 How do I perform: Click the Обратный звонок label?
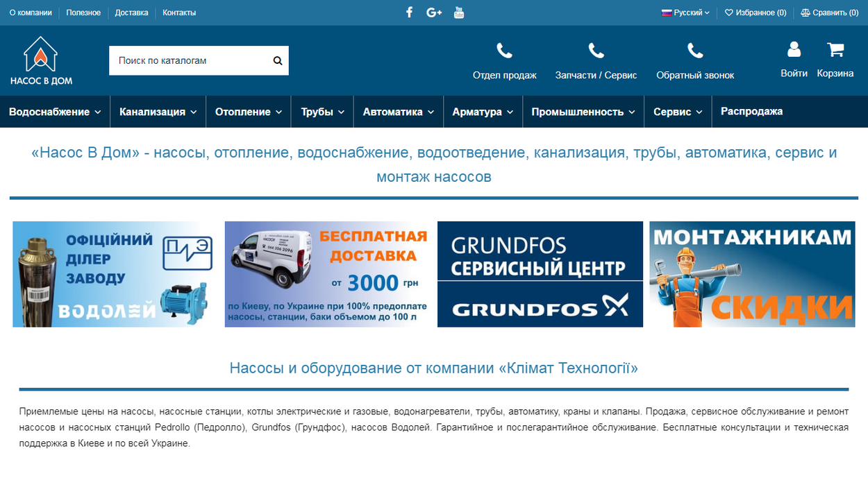coord(695,75)
